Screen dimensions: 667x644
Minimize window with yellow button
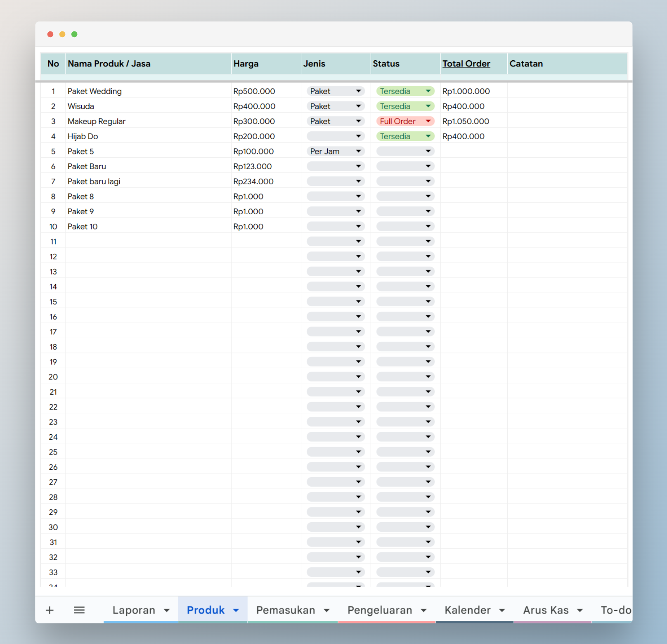[62, 34]
